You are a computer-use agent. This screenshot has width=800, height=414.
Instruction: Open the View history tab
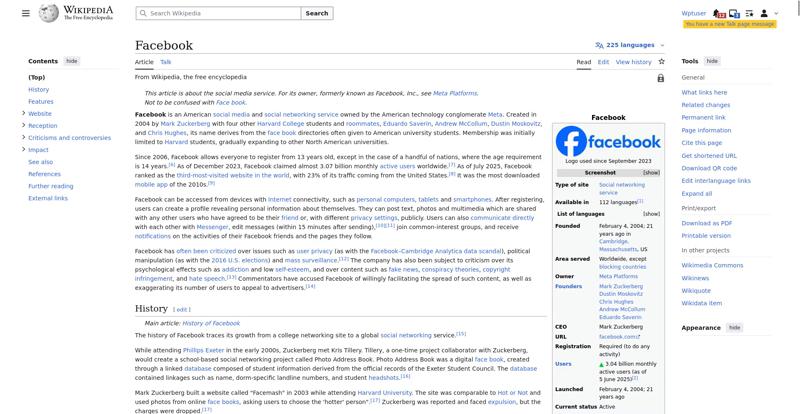click(x=634, y=61)
